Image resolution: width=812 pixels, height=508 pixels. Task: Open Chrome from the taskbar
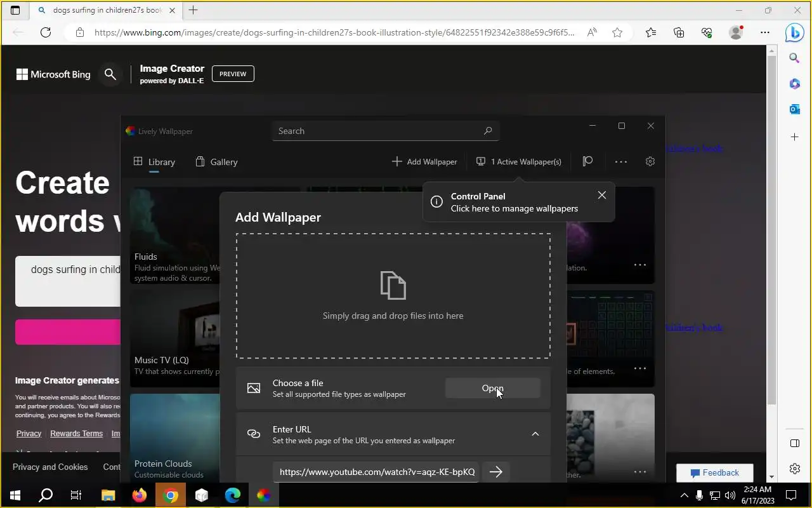click(x=170, y=495)
